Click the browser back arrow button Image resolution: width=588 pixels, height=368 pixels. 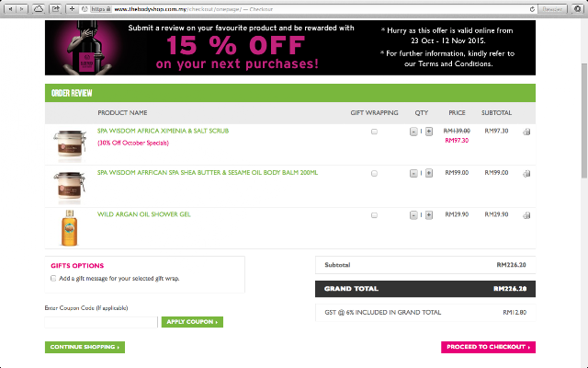click(10, 9)
